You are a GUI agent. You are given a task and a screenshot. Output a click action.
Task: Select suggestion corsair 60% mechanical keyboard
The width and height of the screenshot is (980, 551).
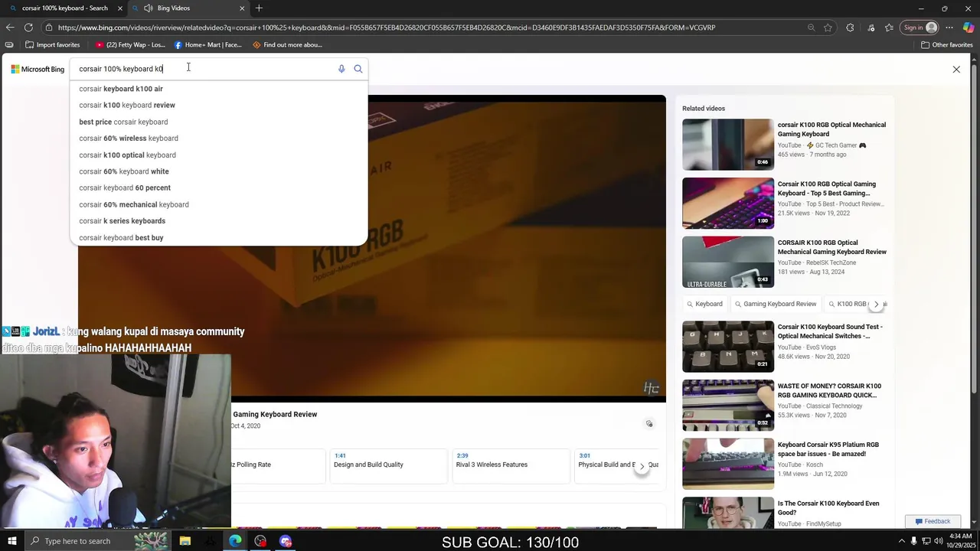coord(218,205)
